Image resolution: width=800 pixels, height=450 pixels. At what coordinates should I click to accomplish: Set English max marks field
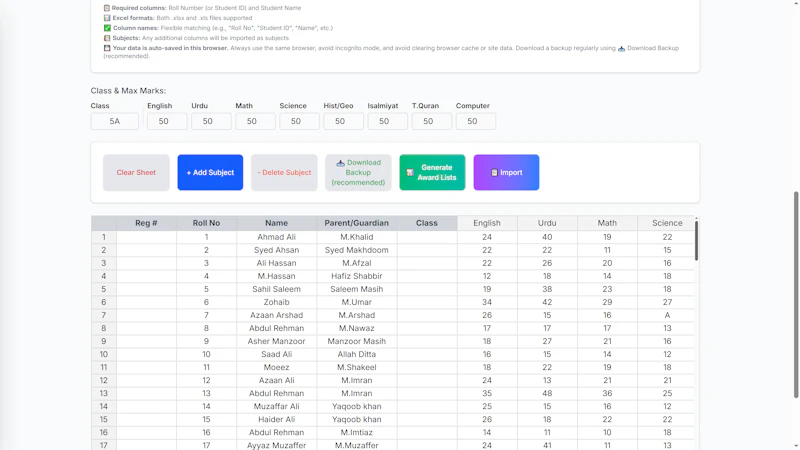click(x=167, y=121)
